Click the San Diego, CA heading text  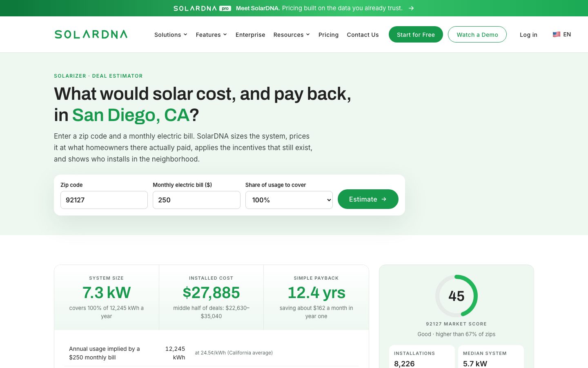(131, 115)
